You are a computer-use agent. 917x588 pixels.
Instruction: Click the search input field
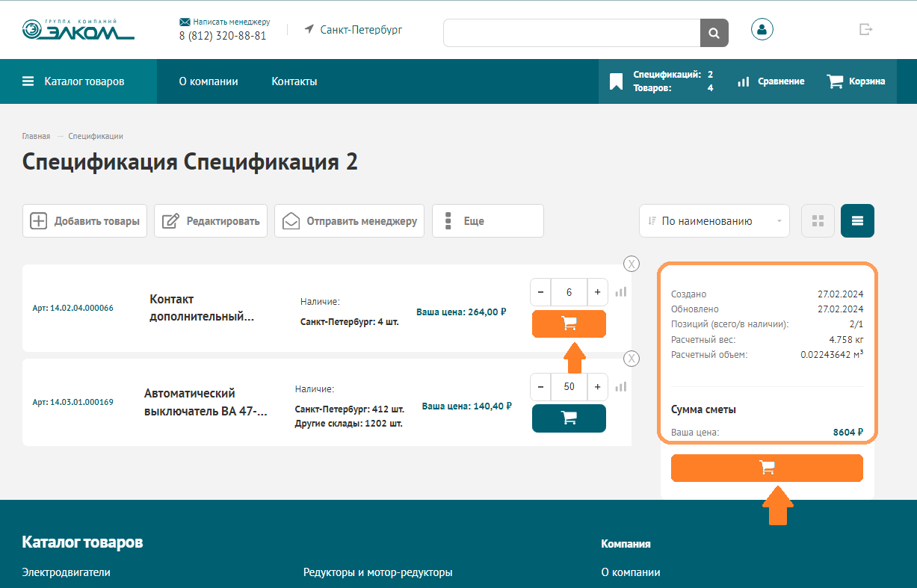pyautogui.click(x=572, y=33)
